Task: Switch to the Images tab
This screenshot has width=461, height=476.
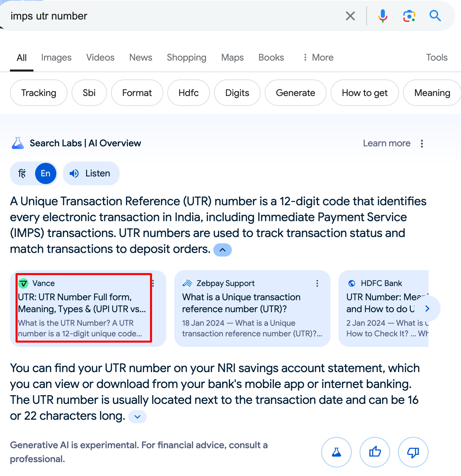Action: pyautogui.click(x=56, y=58)
